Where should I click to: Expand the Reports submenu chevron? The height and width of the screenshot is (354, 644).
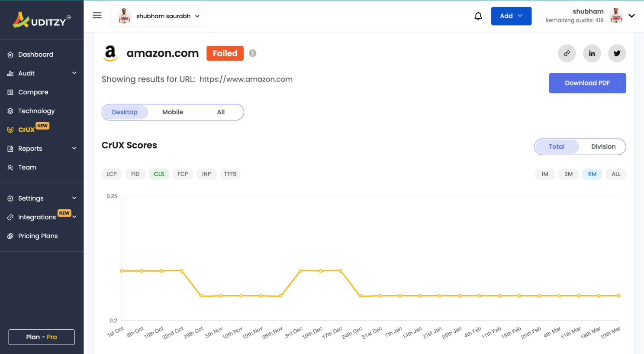pyautogui.click(x=74, y=148)
